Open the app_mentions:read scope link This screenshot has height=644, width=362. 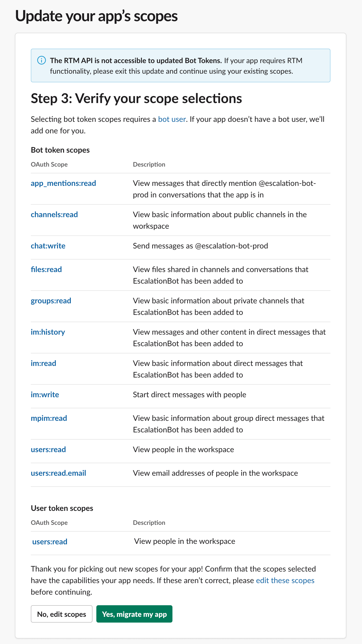click(x=63, y=183)
